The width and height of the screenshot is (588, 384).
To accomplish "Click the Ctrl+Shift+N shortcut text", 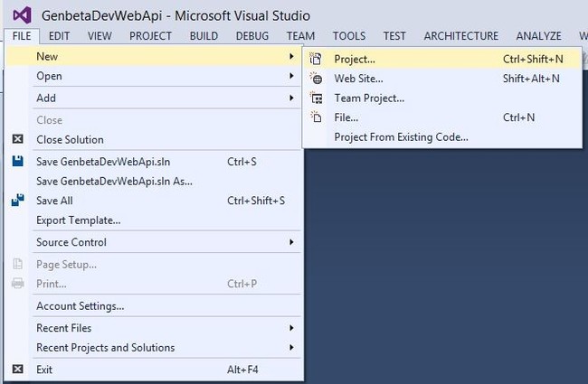I will [x=533, y=59].
